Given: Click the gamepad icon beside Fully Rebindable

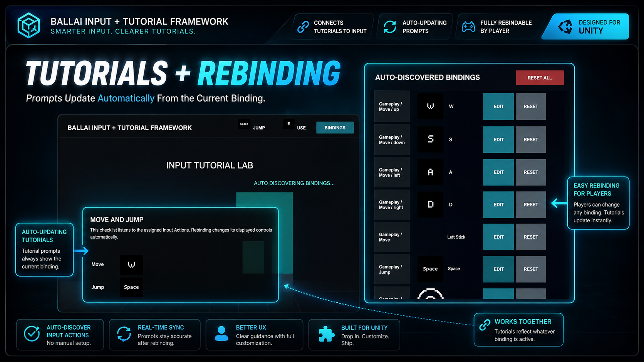Looking at the screenshot, I should 468,27.
